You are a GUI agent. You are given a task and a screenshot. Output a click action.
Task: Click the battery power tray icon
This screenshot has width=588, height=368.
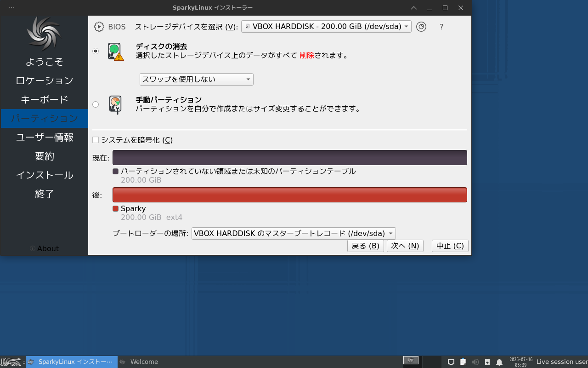487,362
